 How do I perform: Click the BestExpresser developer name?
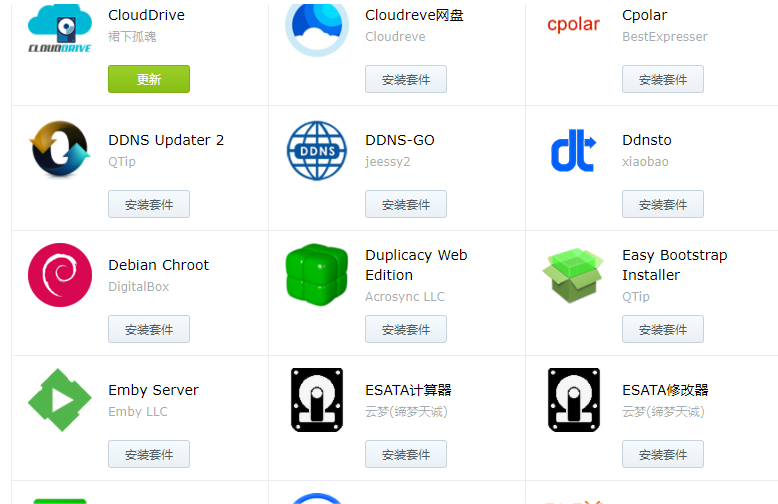pyautogui.click(x=665, y=37)
